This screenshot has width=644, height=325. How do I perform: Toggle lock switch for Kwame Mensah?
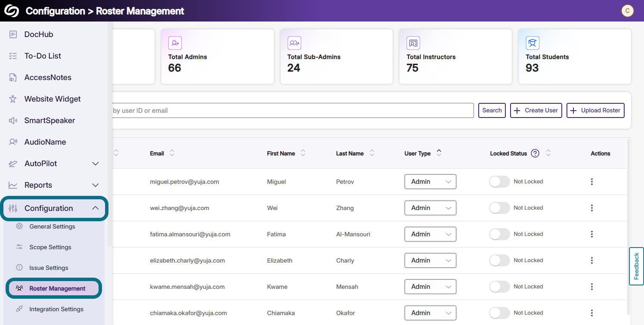(499, 287)
